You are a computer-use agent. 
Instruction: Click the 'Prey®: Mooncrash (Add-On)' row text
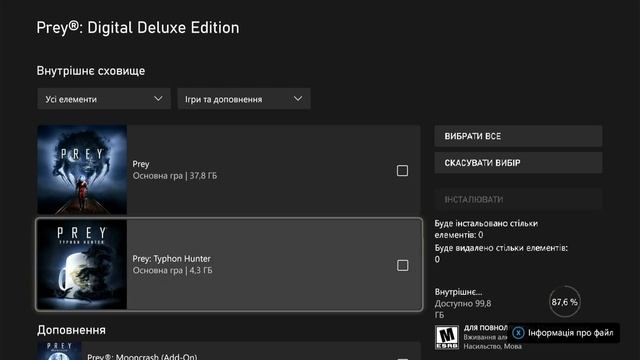click(x=142, y=356)
